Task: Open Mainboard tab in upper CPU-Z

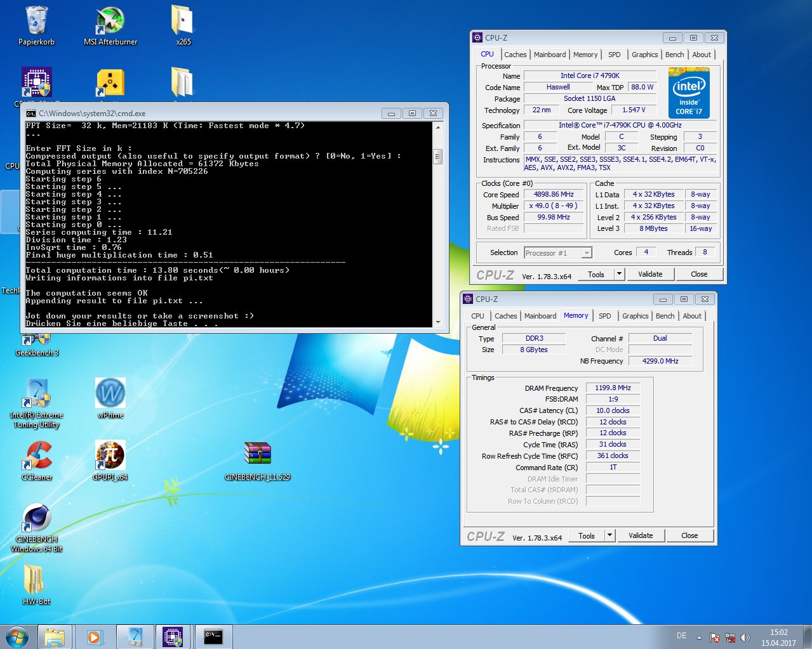Action: (x=550, y=55)
